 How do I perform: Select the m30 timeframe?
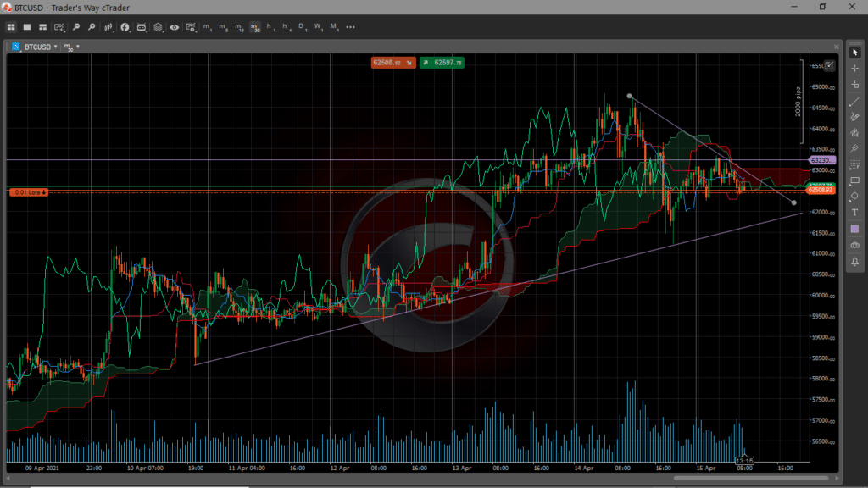tap(255, 27)
